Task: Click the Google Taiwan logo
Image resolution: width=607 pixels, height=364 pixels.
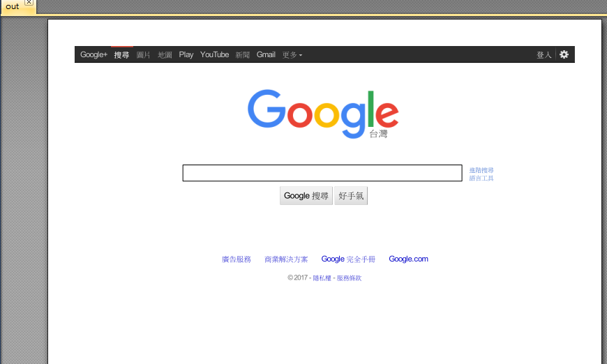Action: 323,114
